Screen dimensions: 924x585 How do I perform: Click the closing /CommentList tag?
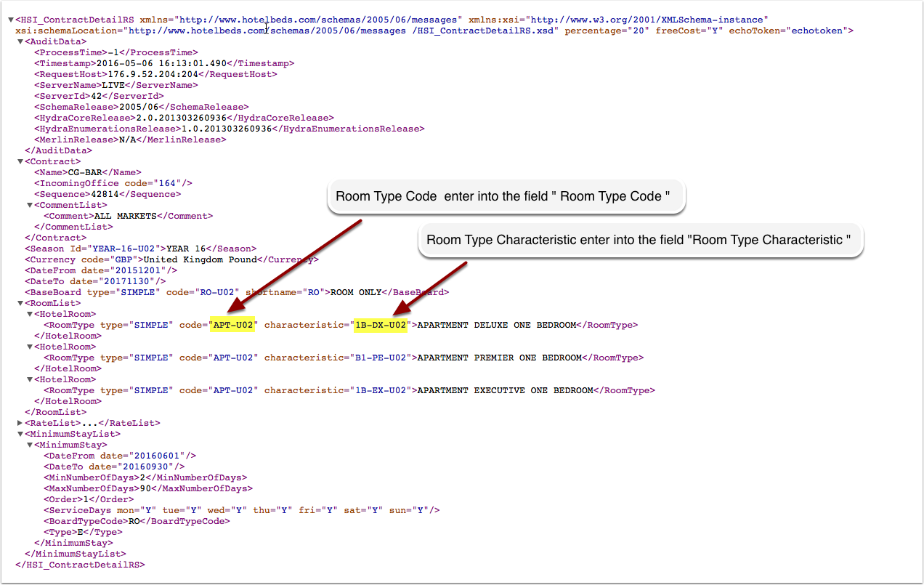tap(73, 227)
